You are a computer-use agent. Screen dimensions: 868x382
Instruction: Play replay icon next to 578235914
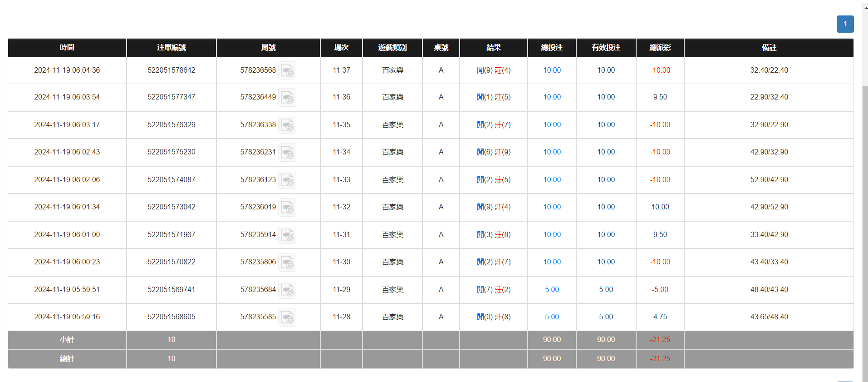tap(287, 235)
